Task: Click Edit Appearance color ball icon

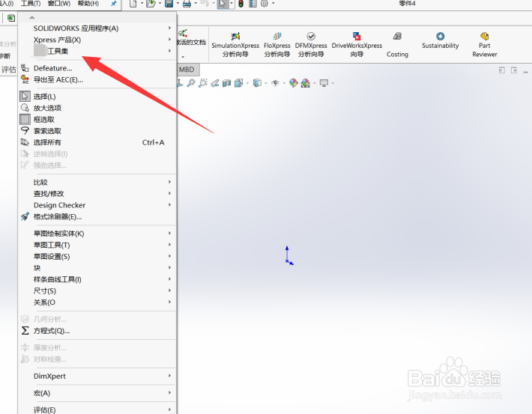Action: (x=294, y=83)
